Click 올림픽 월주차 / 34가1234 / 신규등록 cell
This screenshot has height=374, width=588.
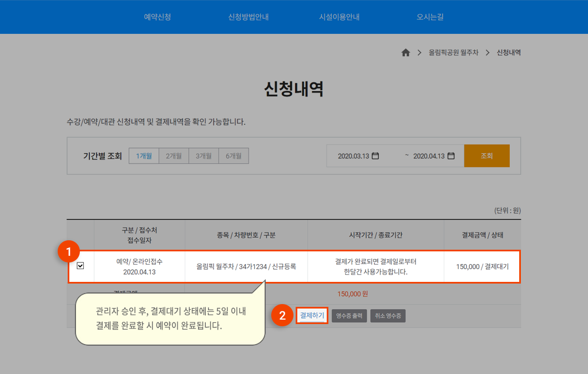coord(246,267)
